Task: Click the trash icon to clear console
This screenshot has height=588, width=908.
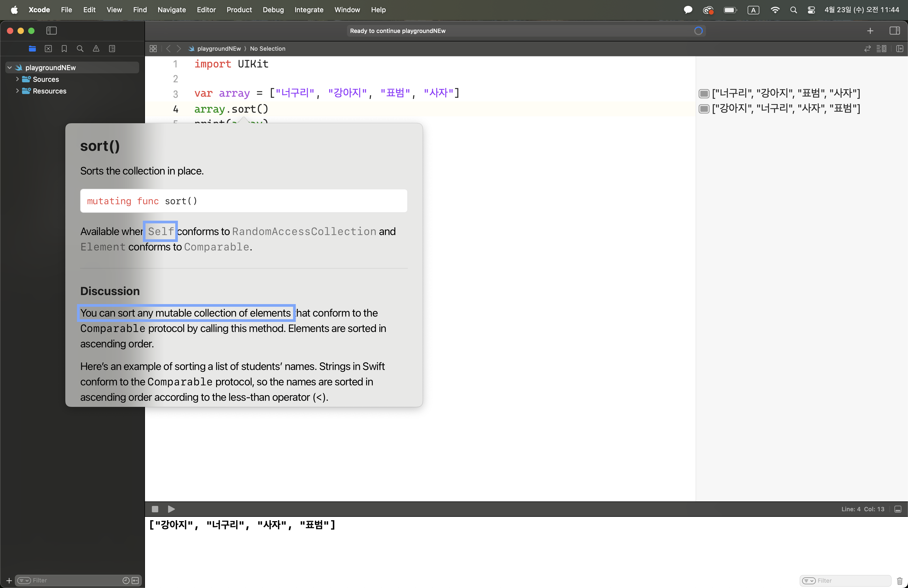Action: coord(900,581)
